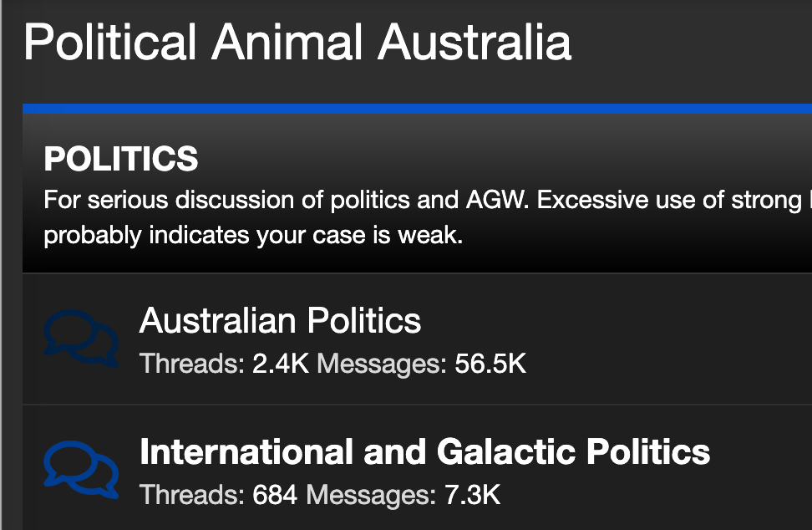Click the 'probably indicates your case is weak' text

pyautogui.click(x=252, y=235)
